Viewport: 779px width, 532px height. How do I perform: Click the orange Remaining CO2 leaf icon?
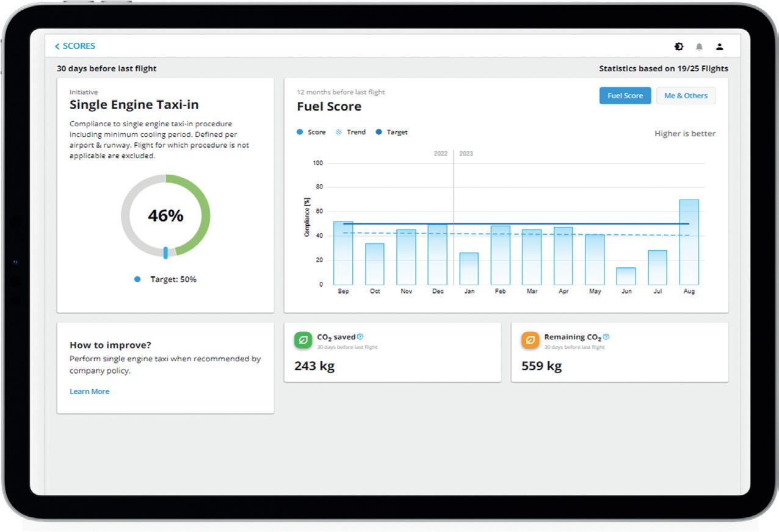(531, 340)
